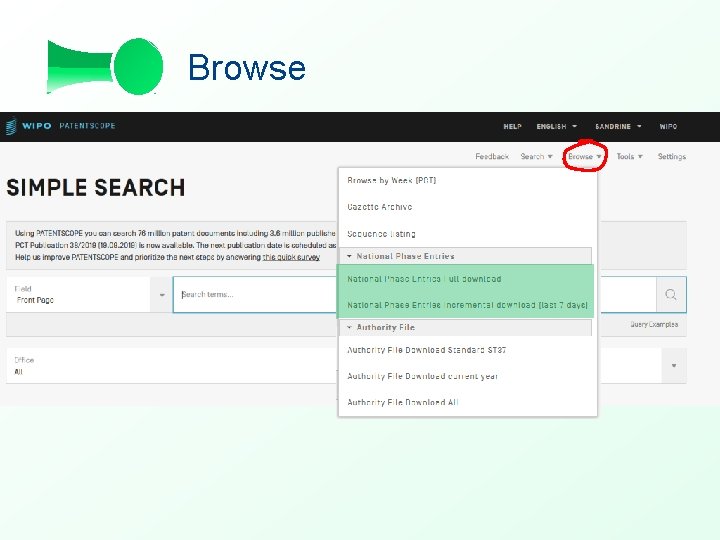Screen dimensions: 720x540
Task: Open the Search menu
Action: point(536,157)
